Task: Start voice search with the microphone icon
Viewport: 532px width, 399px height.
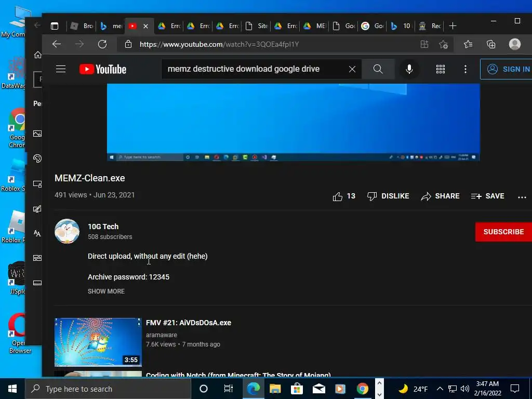Action: pyautogui.click(x=409, y=69)
